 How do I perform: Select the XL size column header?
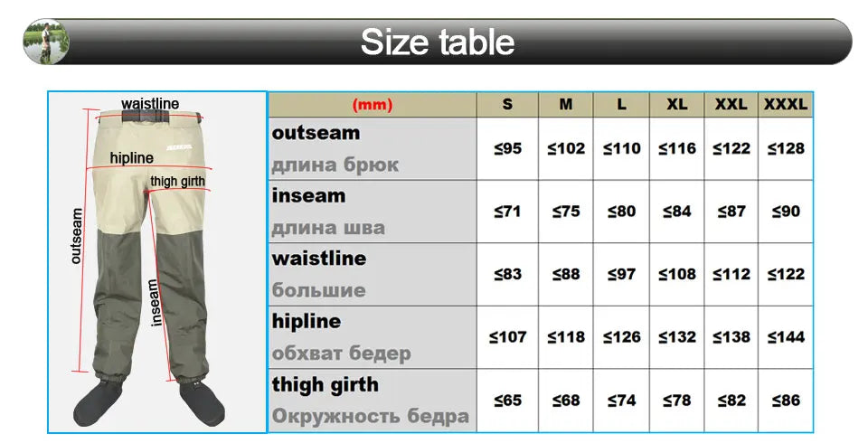pyautogui.click(x=677, y=105)
